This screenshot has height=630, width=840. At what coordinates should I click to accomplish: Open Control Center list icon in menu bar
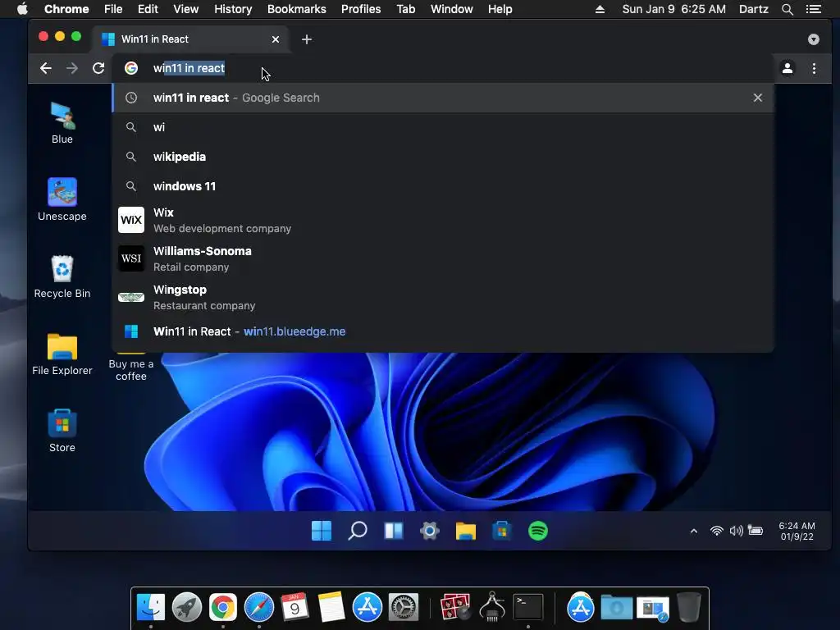814,9
